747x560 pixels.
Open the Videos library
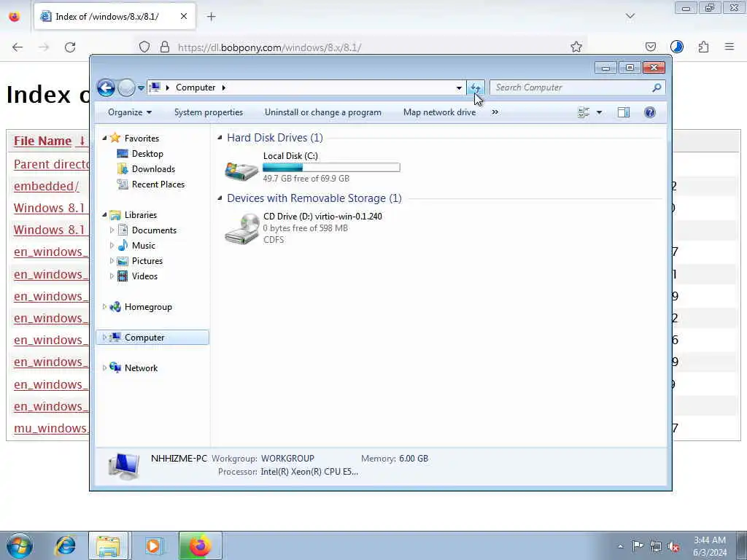click(144, 276)
